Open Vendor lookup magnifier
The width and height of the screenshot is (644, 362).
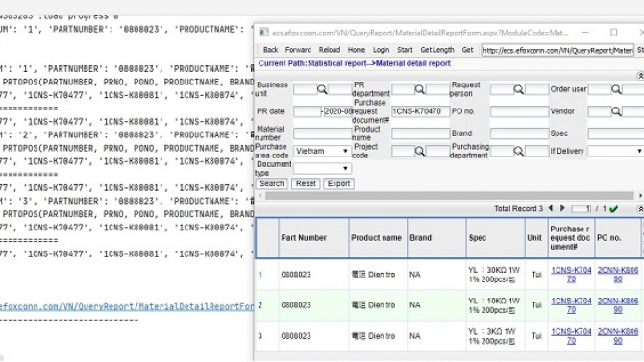click(616, 111)
